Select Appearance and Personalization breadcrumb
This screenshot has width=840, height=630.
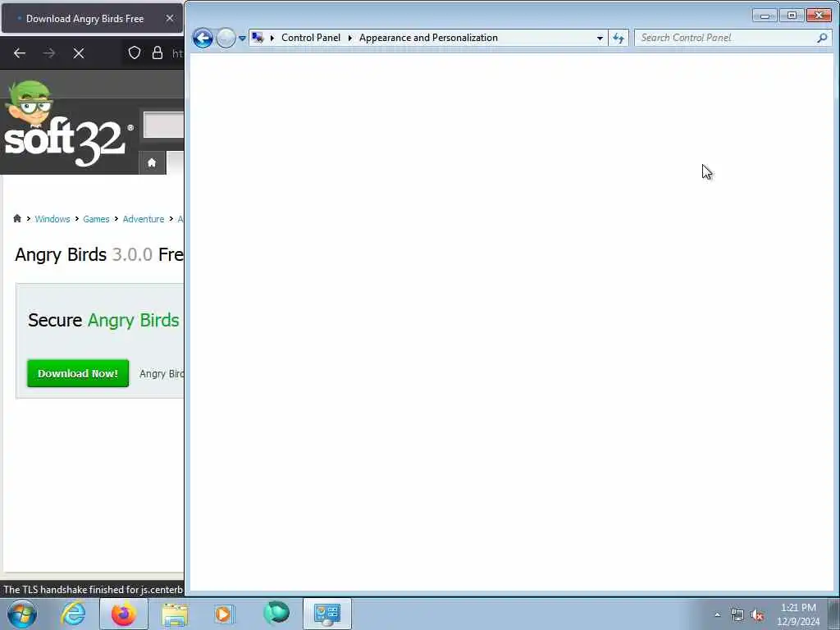pos(428,38)
